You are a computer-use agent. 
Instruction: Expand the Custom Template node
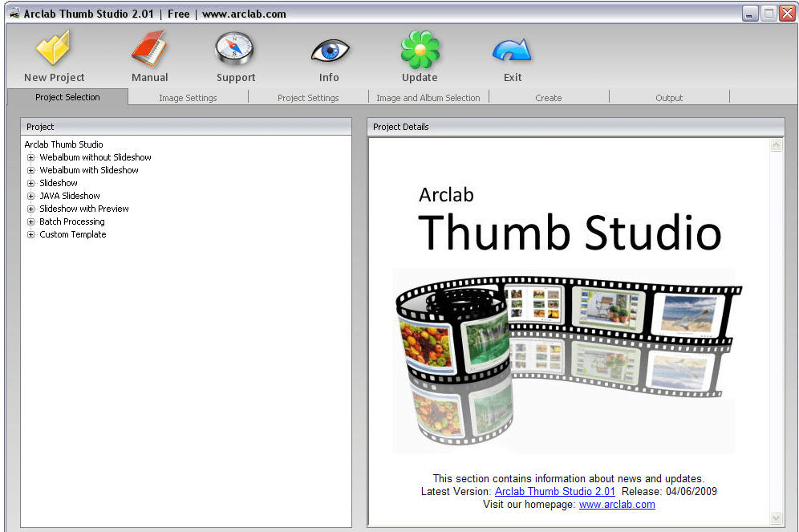31,234
